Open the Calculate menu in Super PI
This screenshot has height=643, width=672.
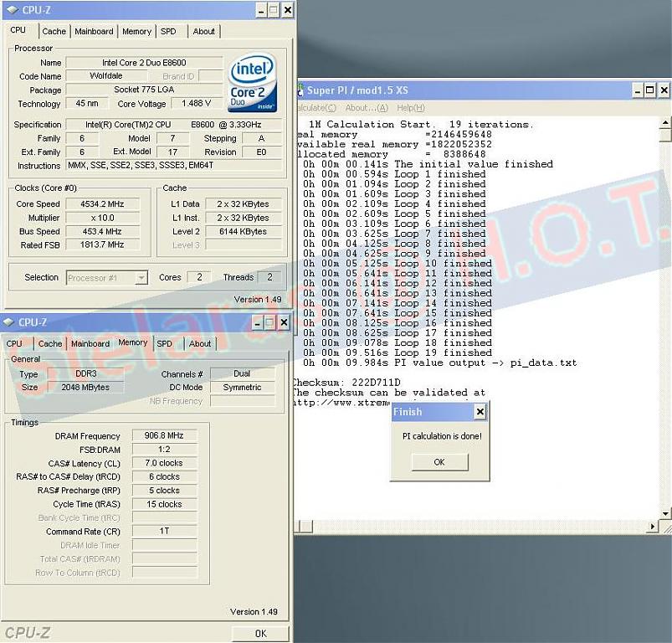click(316, 108)
